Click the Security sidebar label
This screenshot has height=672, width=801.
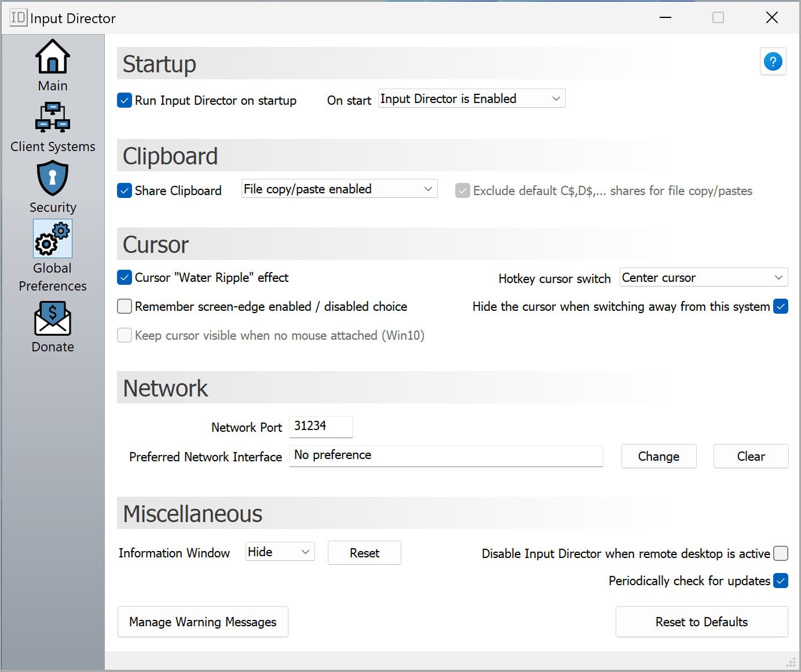coord(53,207)
